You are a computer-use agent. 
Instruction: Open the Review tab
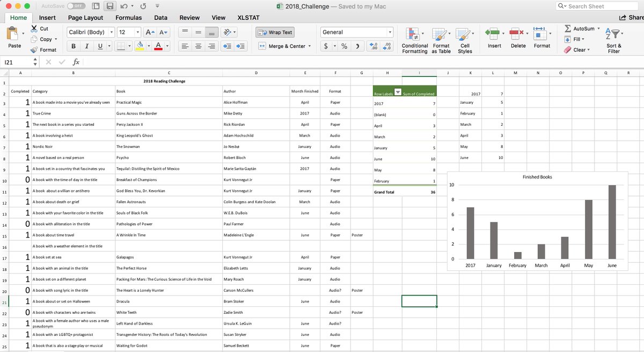[x=189, y=18]
